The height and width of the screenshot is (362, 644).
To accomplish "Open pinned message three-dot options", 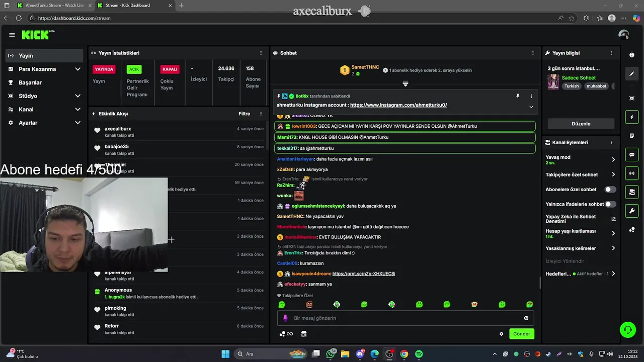I will [531, 96].
